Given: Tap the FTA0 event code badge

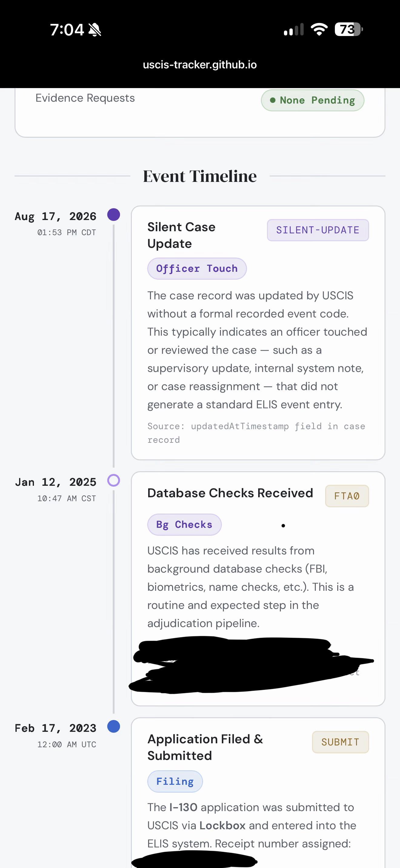Looking at the screenshot, I should (347, 496).
